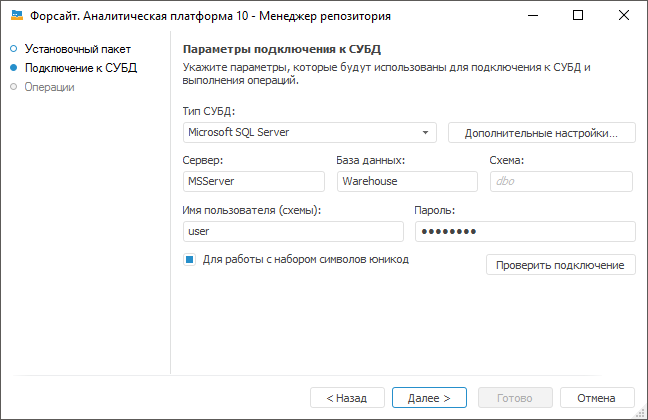The height and width of the screenshot is (420, 648).
Task: Cancel the wizard with Отмена
Action: pos(597,397)
